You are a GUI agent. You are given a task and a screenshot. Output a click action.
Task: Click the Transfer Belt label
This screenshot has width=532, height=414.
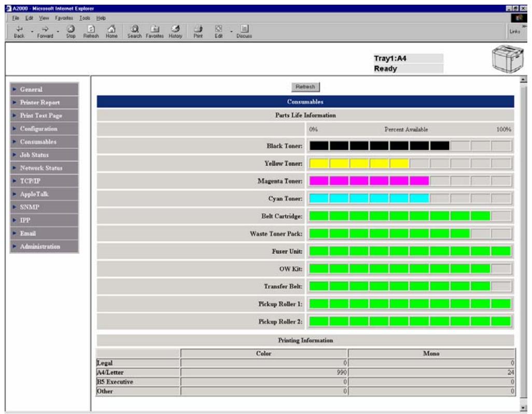pyautogui.click(x=283, y=286)
